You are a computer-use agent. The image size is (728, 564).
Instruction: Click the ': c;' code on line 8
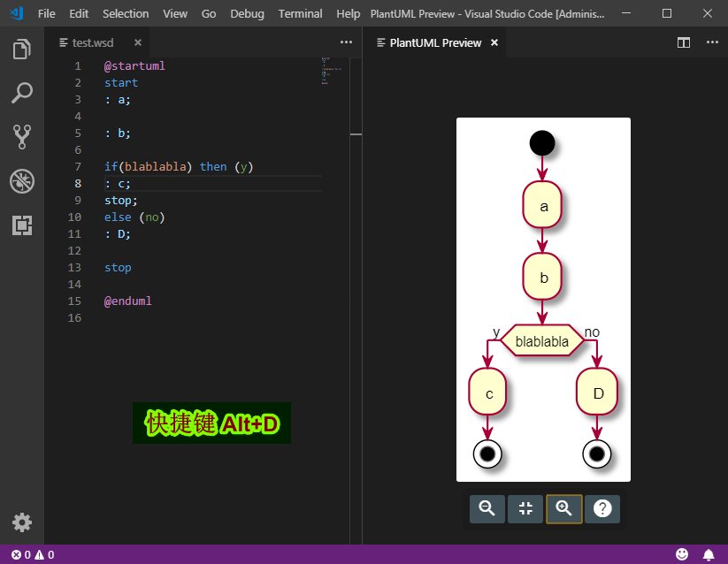[x=118, y=184]
